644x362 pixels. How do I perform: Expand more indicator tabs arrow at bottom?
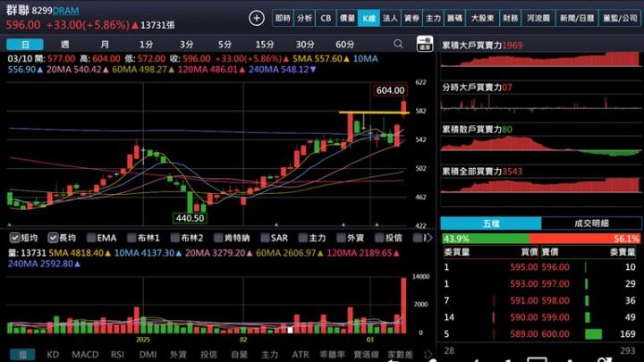(x=428, y=354)
